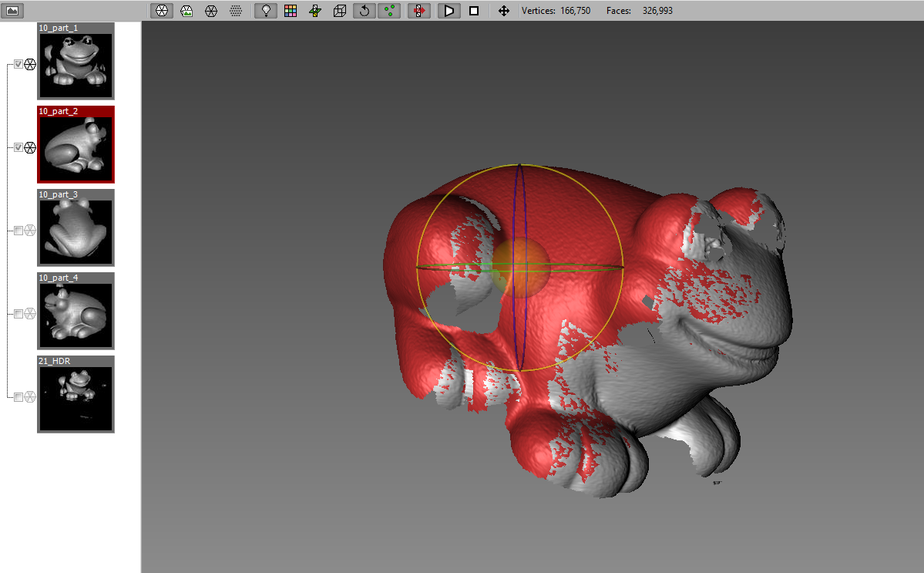Select the 21_HDR scan thumbnail

pyautogui.click(x=76, y=399)
